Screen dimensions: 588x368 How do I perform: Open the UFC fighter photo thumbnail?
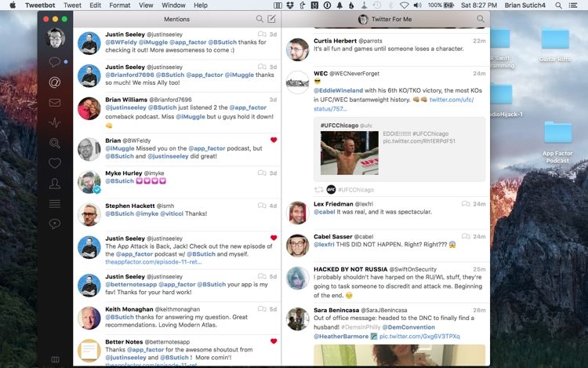(350, 153)
